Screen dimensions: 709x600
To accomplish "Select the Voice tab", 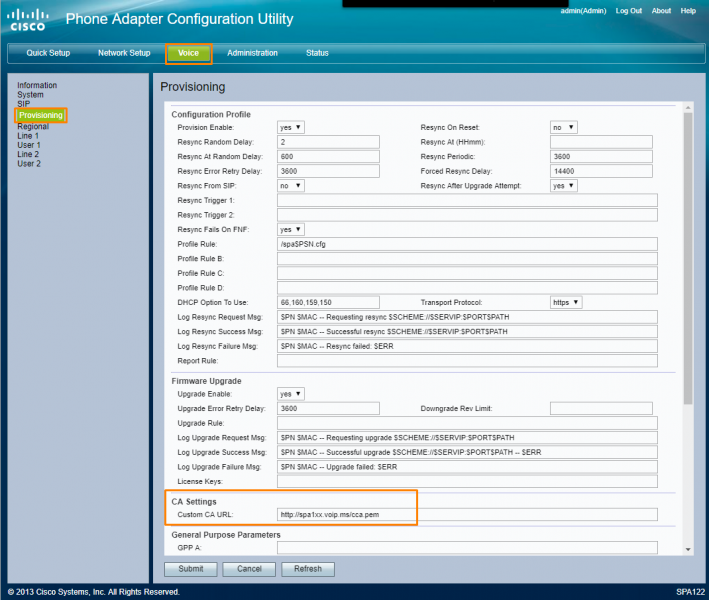I will click(x=189, y=53).
